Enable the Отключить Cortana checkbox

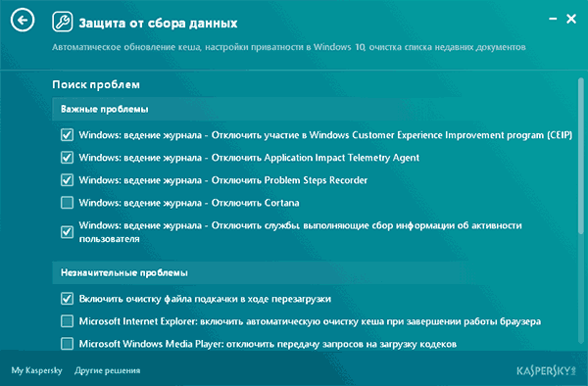click(x=67, y=203)
